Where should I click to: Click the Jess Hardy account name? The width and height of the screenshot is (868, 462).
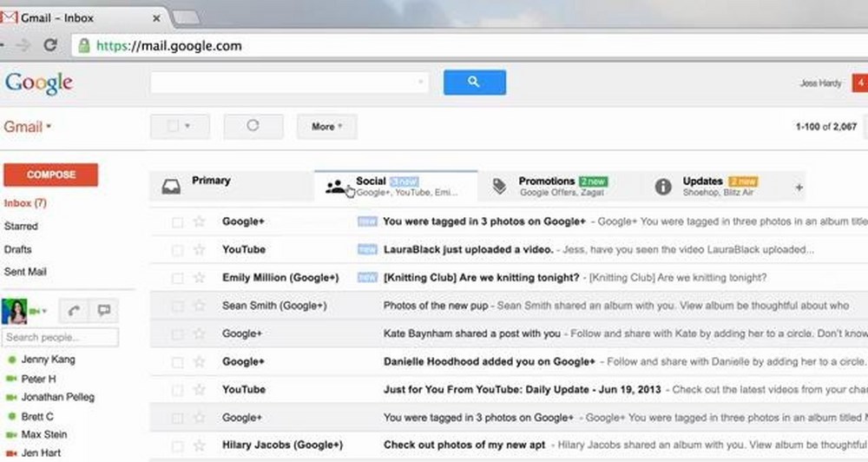pyautogui.click(x=820, y=83)
